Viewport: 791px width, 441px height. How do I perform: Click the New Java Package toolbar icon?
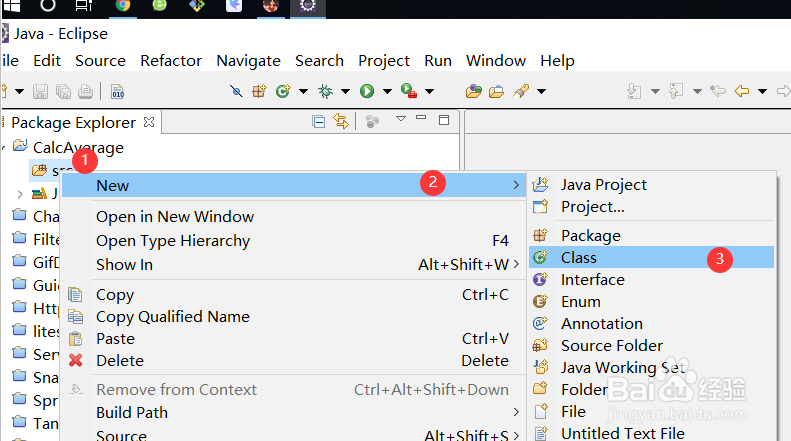coord(259,91)
